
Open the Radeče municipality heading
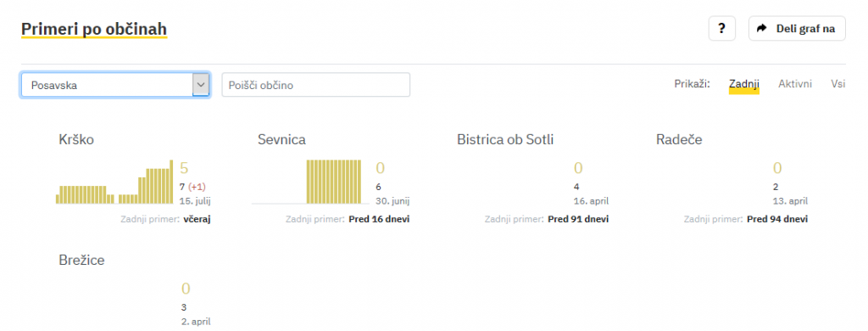point(679,140)
